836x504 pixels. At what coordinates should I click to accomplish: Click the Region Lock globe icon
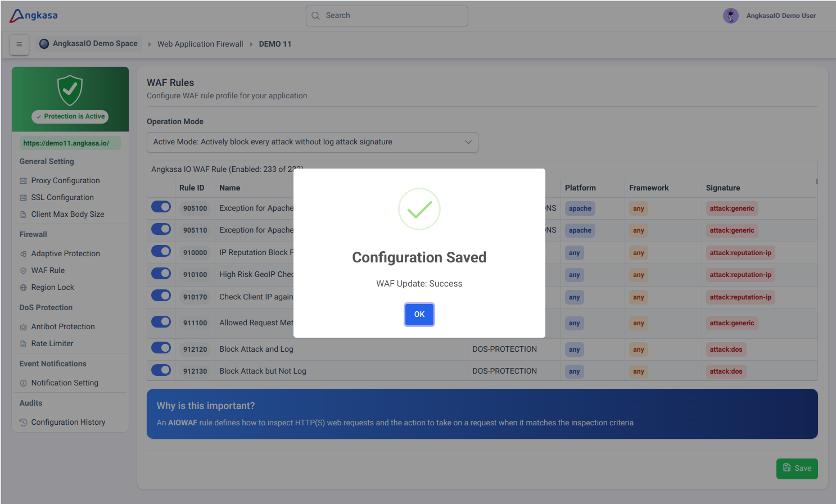(23, 288)
